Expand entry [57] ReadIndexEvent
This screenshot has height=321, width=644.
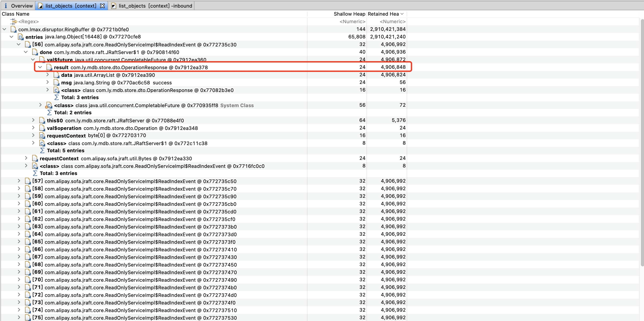(19, 181)
